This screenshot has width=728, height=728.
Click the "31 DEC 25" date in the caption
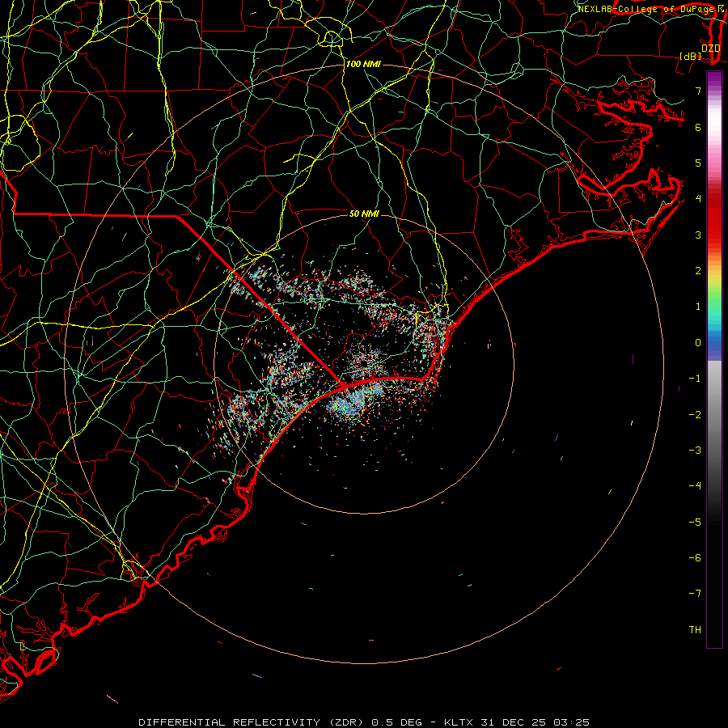tap(513, 722)
